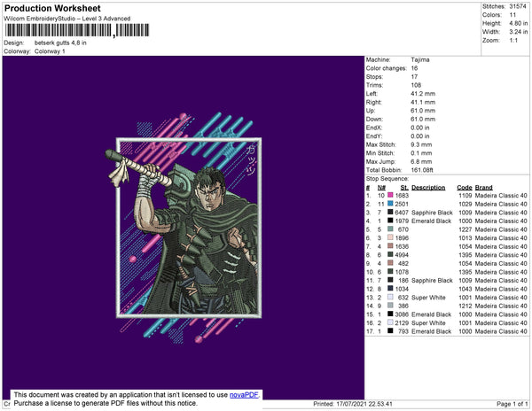The image size is (532, 411).
Task: Click the dark green swatch beside 4994
Action: coord(390,254)
